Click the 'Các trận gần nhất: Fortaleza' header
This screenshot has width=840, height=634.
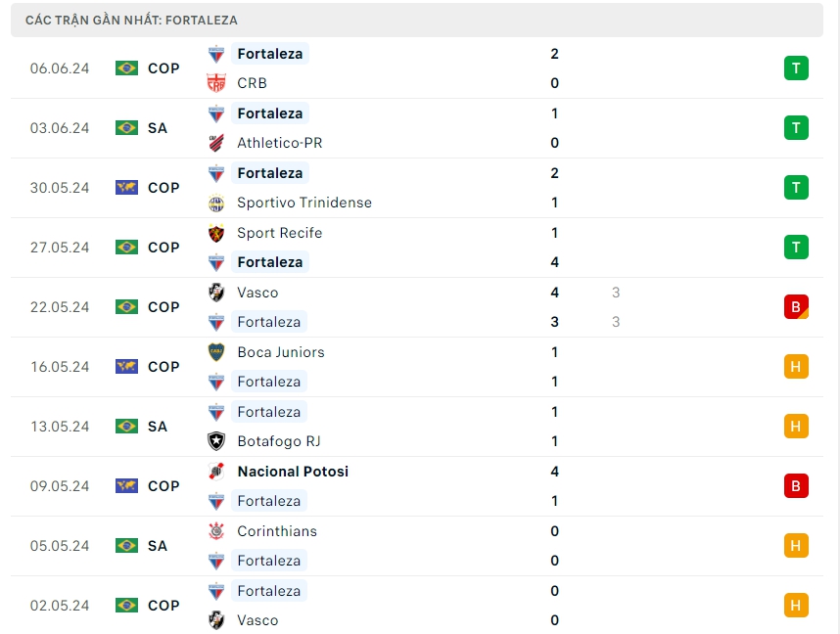click(131, 20)
